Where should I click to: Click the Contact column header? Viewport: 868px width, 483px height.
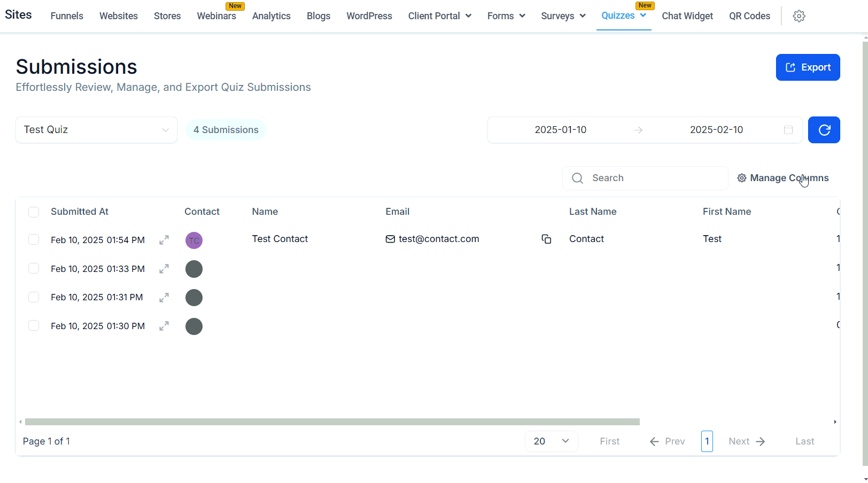[202, 212]
